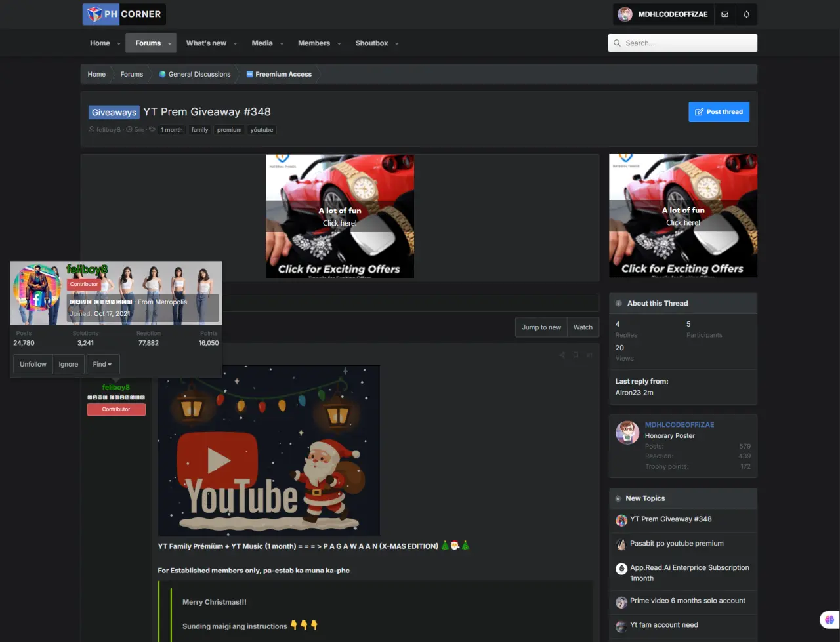This screenshot has height=642, width=840.
Task: Expand the Shoutbox menu arrow
Action: click(x=397, y=44)
